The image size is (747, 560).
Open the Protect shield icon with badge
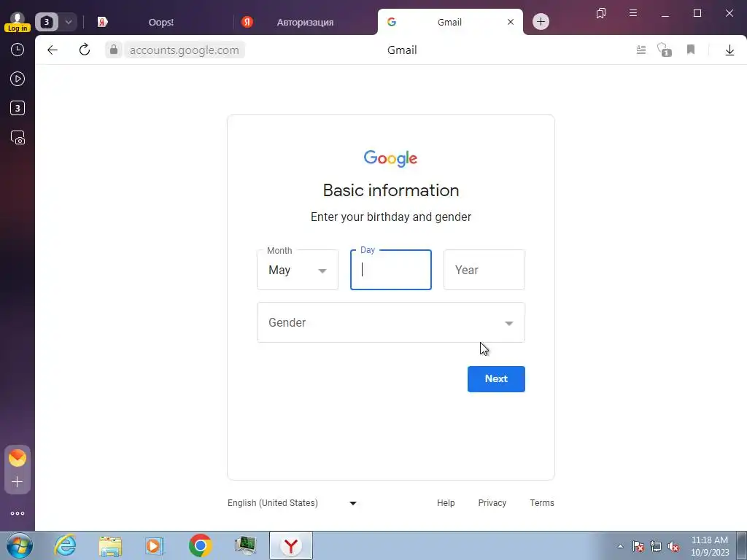click(664, 50)
